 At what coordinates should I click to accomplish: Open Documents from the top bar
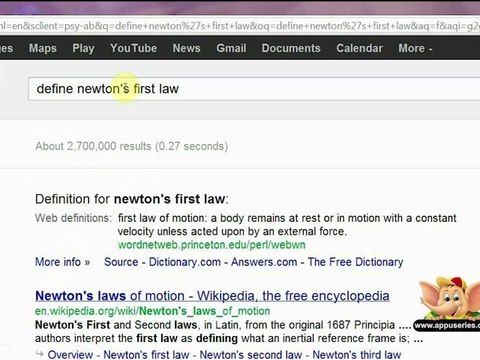pos(291,48)
